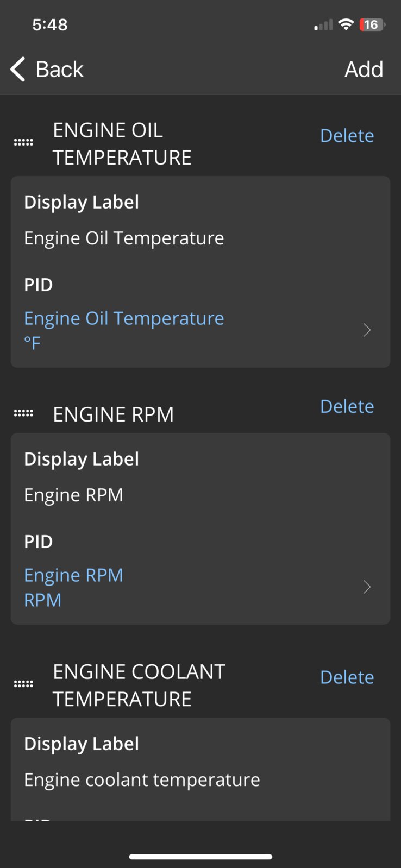Grab the Engine Oil Temperature reorder handle
The image size is (401, 868).
click(x=23, y=142)
